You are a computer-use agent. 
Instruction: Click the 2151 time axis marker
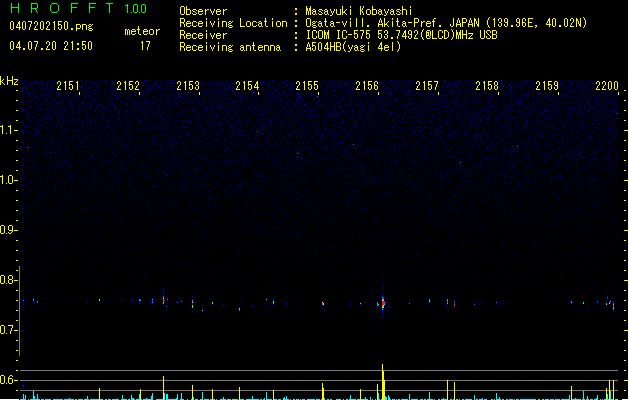click(x=68, y=86)
